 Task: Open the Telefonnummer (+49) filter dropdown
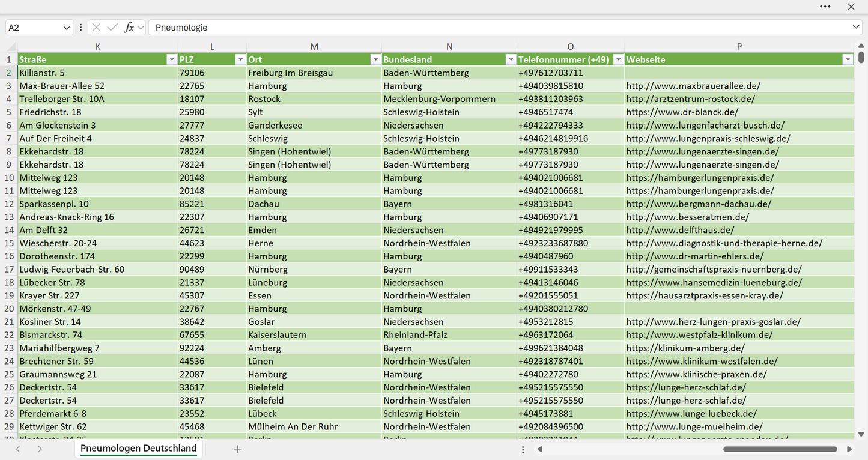click(618, 59)
